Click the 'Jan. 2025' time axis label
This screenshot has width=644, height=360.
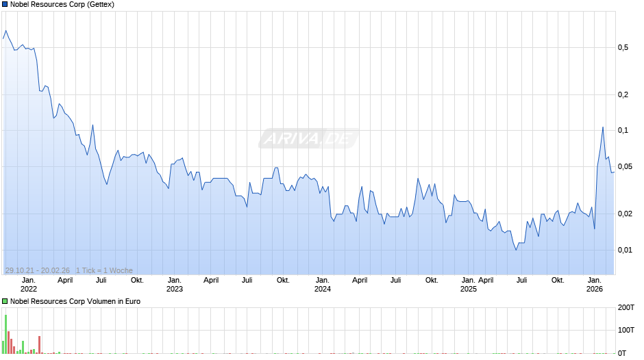coord(468,285)
